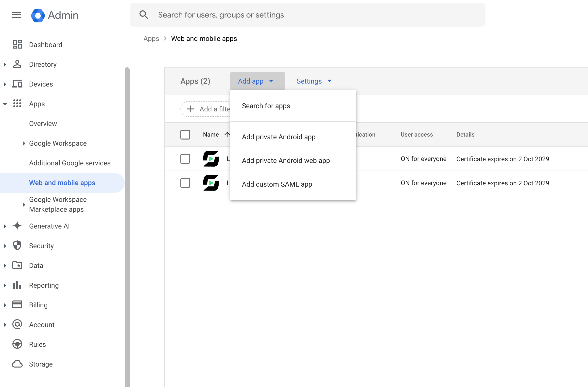Viewport: 588px width, 387px height.
Task: Select Add custom SAML app
Action: (293, 184)
